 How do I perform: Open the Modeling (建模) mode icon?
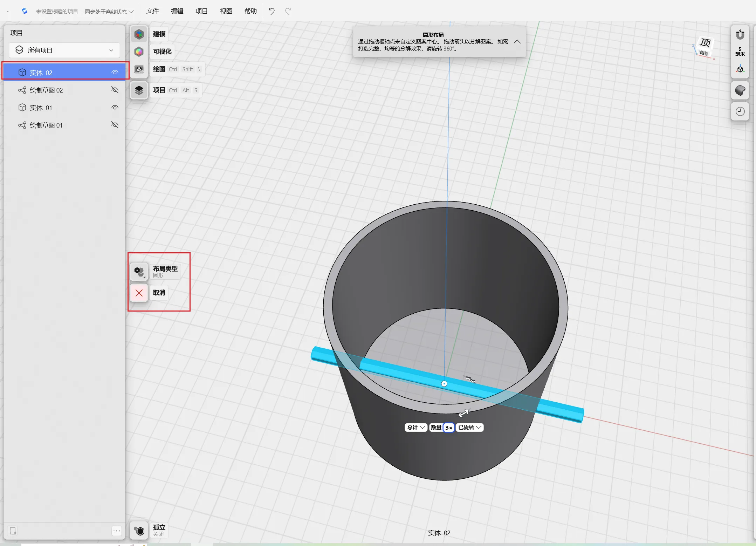[139, 34]
